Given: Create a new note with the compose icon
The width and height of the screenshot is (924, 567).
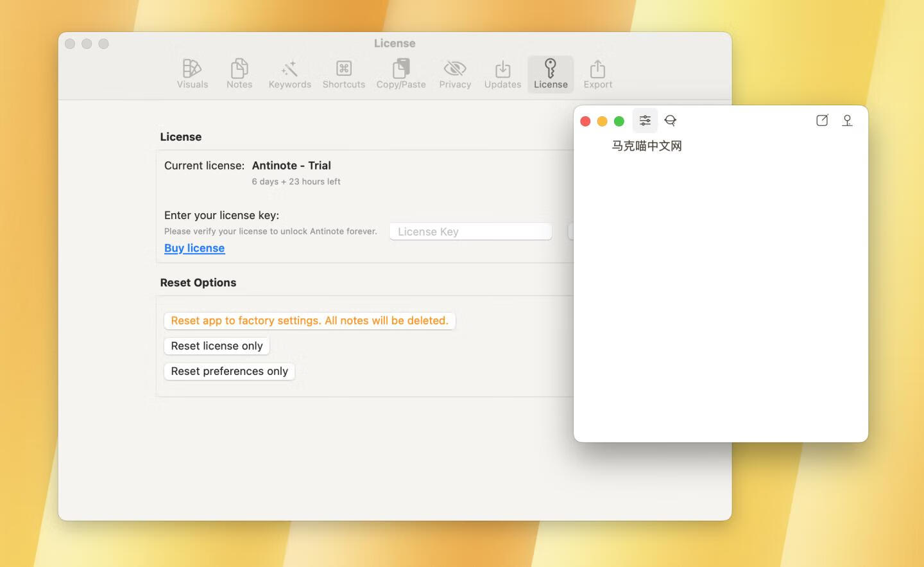Looking at the screenshot, I should 822,120.
